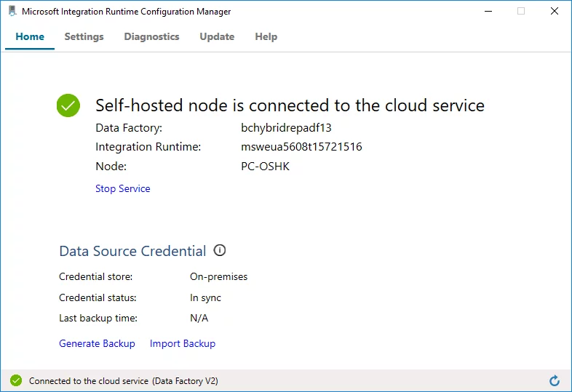Image resolution: width=572 pixels, height=392 pixels.
Task: Click the Data Factory name bchybridrepadf13
Action: click(x=286, y=128)
